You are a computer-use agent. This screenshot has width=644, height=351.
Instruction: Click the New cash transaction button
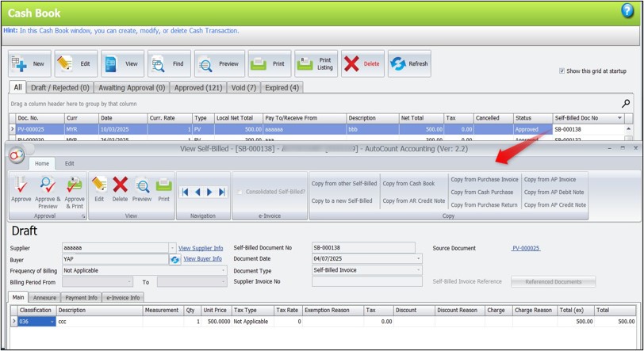tap(29, 64)
